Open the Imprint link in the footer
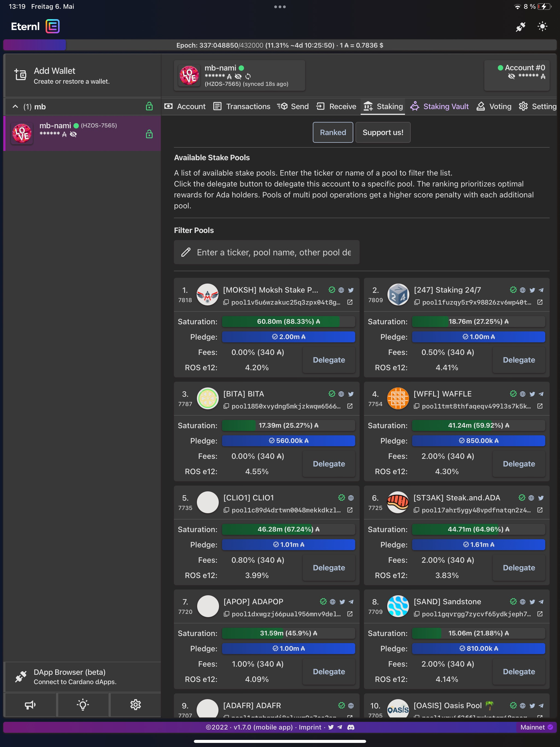Viewport: 560px width, 747px height. click(310, 727)
